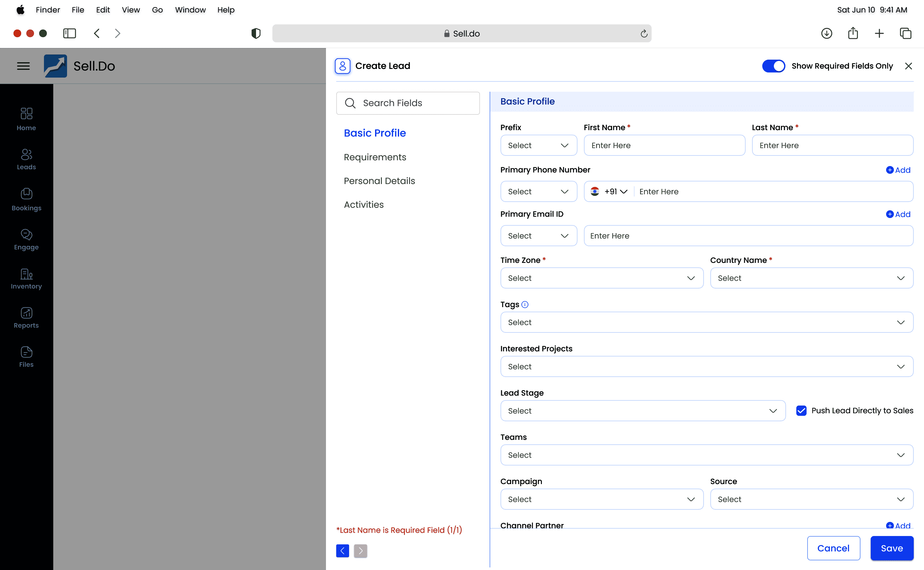This screenshot has height=570, width=924.
Task: Click the Files sidebar icon
Action: (26, 356)
